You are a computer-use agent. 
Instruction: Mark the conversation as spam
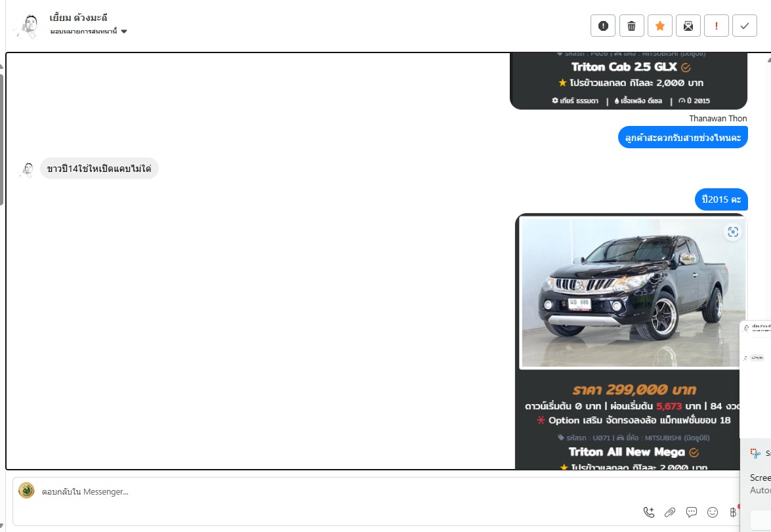tap(603, 26)
